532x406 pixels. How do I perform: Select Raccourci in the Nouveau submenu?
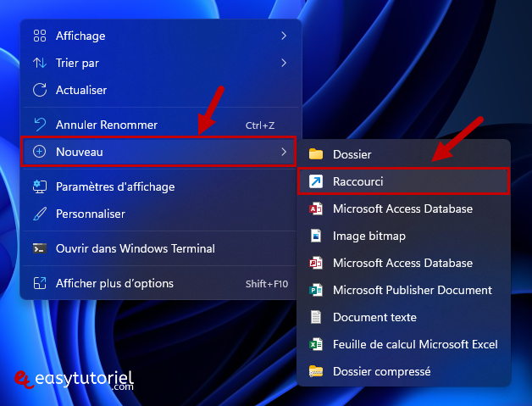[404, 181]
